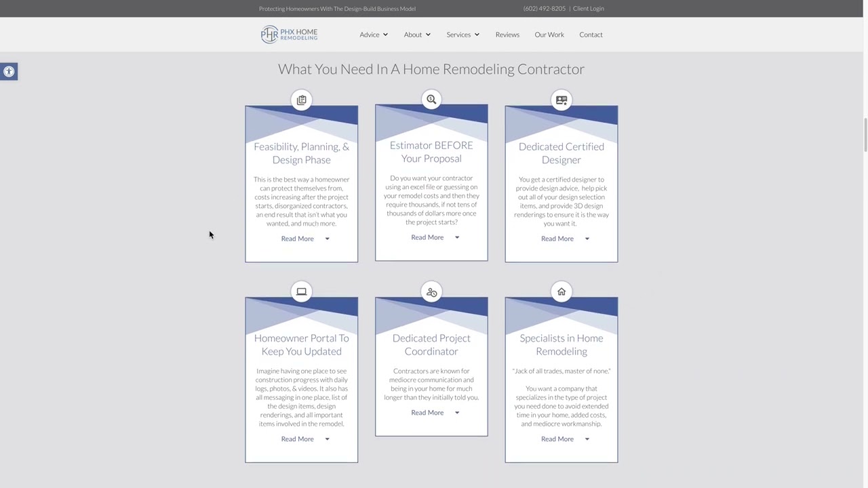The image size is (868, 488).
Task: Click the Dedicated Certified Designer heading
Action: tap(561, 153)
